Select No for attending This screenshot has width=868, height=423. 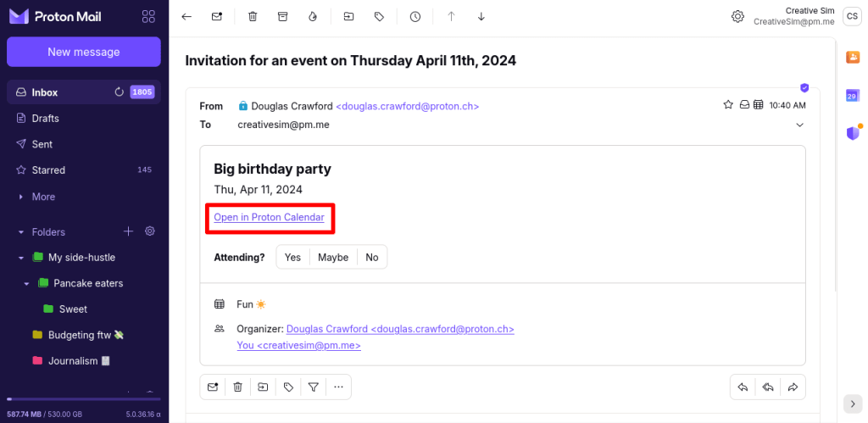tap(372, 257)
